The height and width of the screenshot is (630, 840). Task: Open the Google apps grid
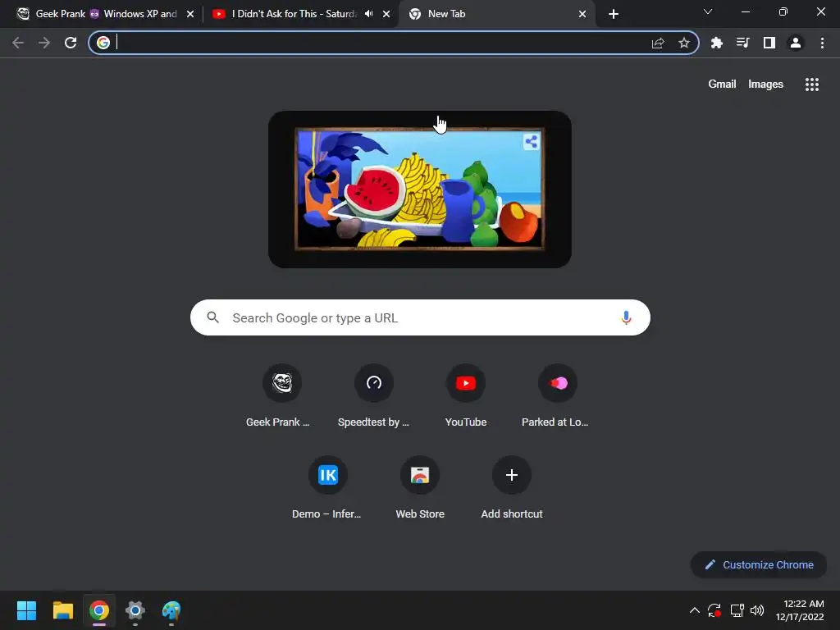click(x=812, y=84)
